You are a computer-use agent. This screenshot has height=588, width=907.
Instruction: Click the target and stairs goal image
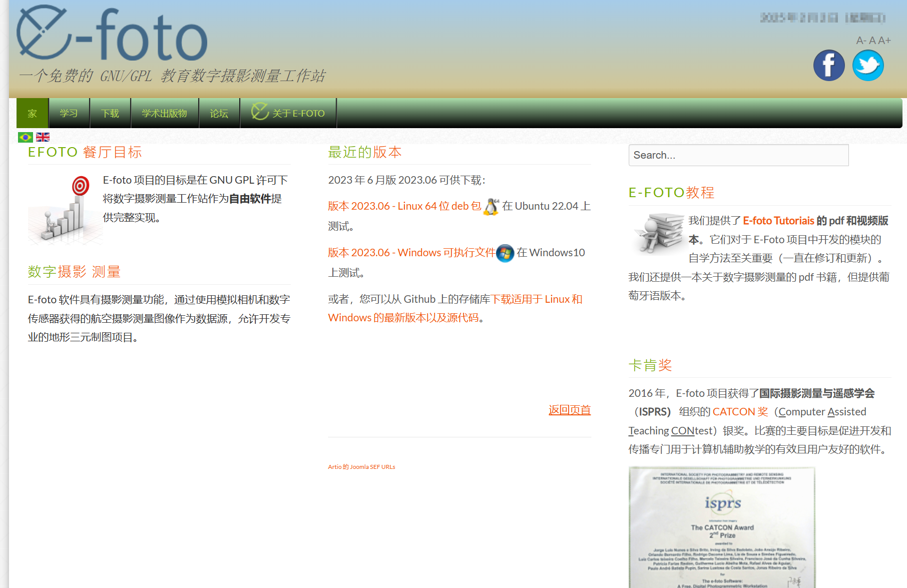tap(65, 209)
